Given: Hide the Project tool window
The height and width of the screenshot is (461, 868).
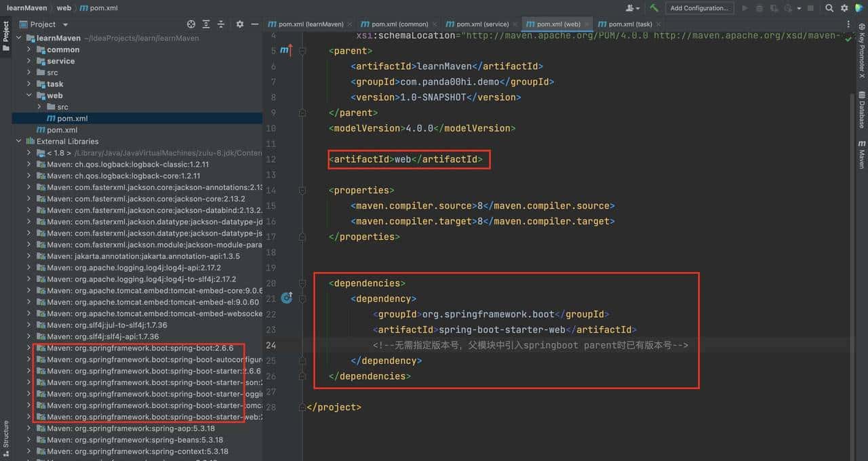Looking at the screenshot, I should click(254, 23).
